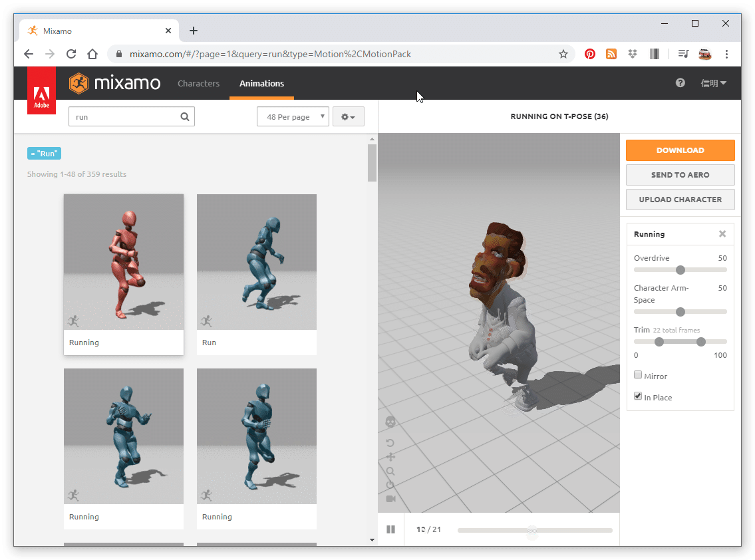Click the reset view icon in viewer
755x560 pixels.
click(390, 485)
